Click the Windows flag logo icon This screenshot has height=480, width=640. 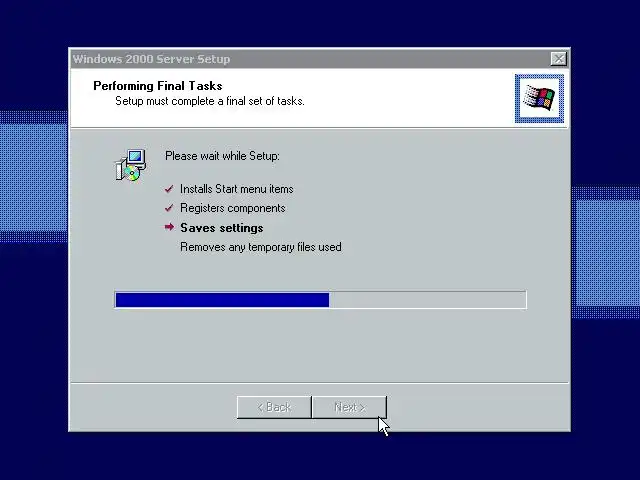click(539, 98)
